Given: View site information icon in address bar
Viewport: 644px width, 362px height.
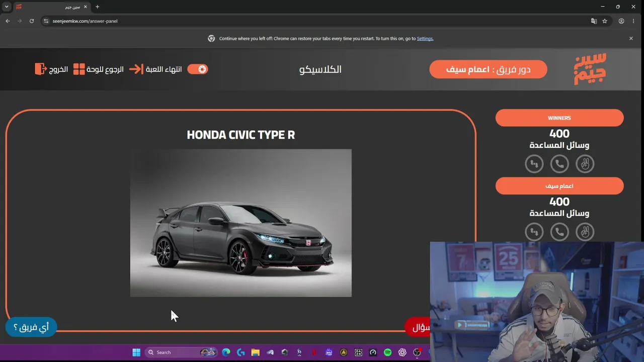Looking at the screenshot, I should 46,21.
